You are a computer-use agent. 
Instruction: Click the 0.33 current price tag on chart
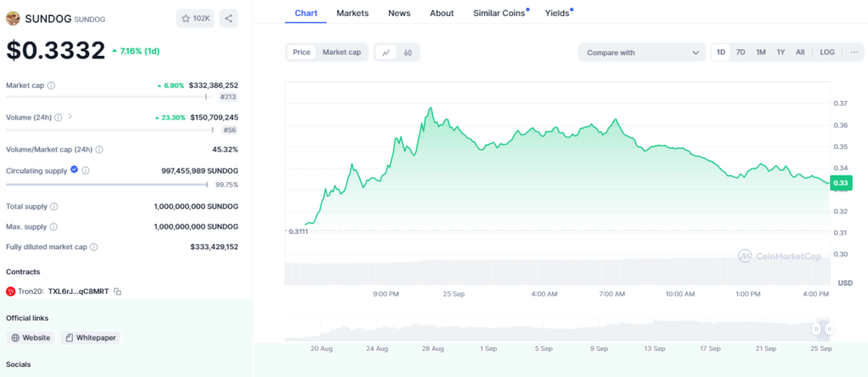point(841,183)
